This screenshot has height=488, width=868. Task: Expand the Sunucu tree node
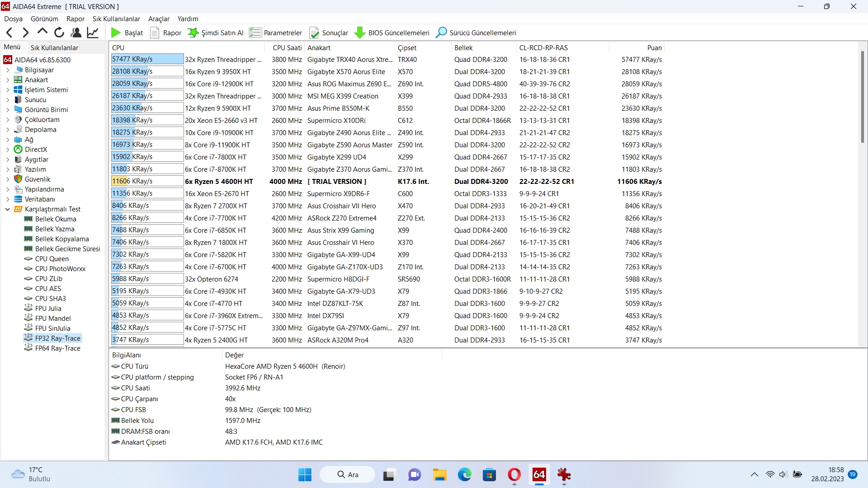tap(7, 100)
